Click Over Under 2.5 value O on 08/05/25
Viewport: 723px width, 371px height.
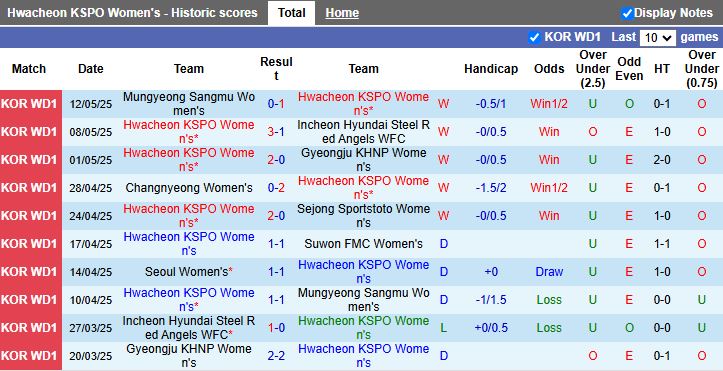(x=593, y=132)
